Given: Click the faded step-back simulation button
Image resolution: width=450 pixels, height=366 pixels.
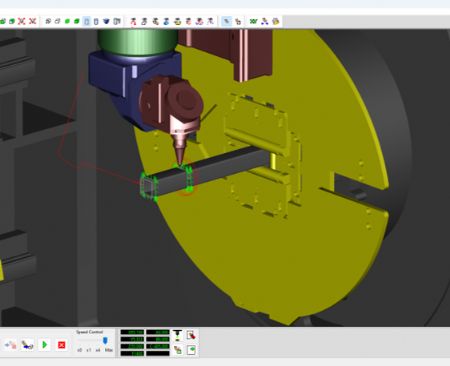Looking at the screenshot, I should pyautogui.click(x=11, y=345).
